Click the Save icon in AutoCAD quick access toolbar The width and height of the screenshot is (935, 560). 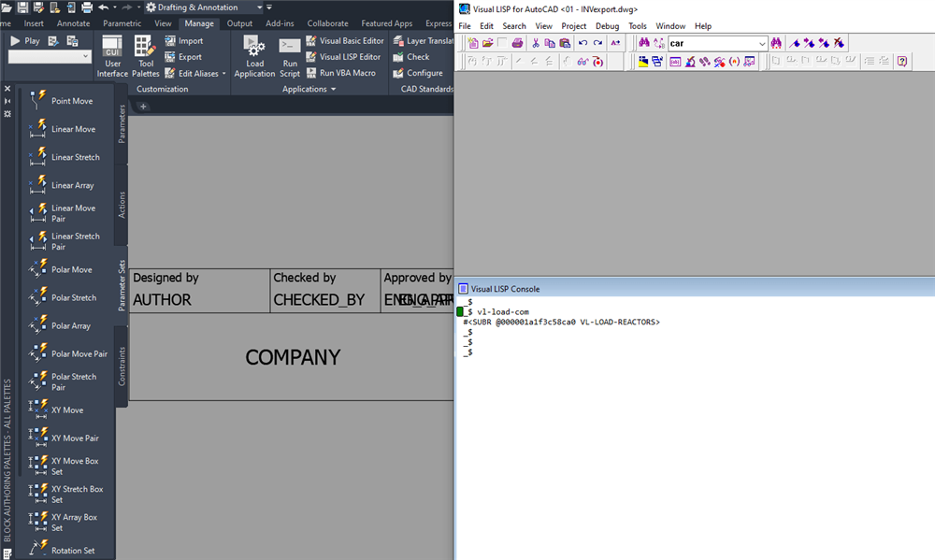[22, 7]
